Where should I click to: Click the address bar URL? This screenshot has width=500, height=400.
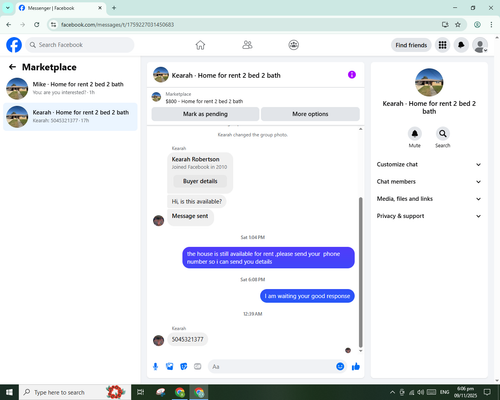(118, 25)
